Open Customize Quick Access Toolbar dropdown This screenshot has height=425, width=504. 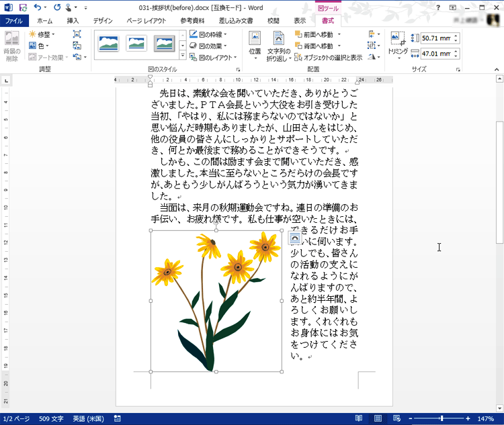point(85,7)
